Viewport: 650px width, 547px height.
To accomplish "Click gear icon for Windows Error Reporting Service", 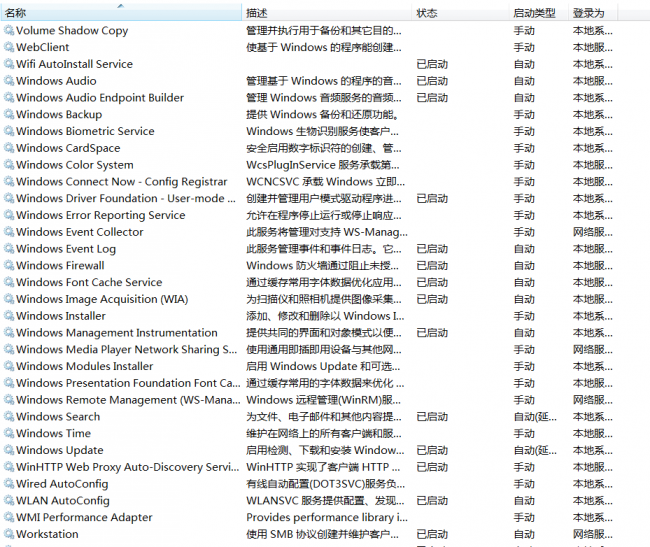I will 9,215.
